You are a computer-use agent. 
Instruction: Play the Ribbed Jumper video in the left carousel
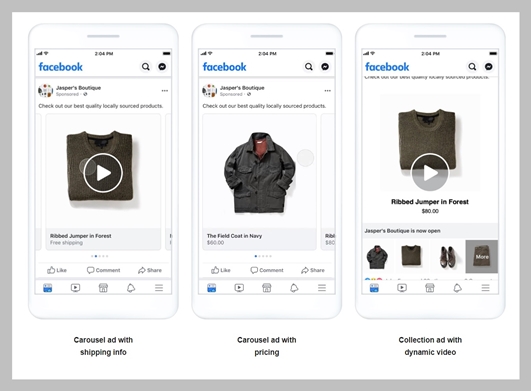[x=103, y=173]
